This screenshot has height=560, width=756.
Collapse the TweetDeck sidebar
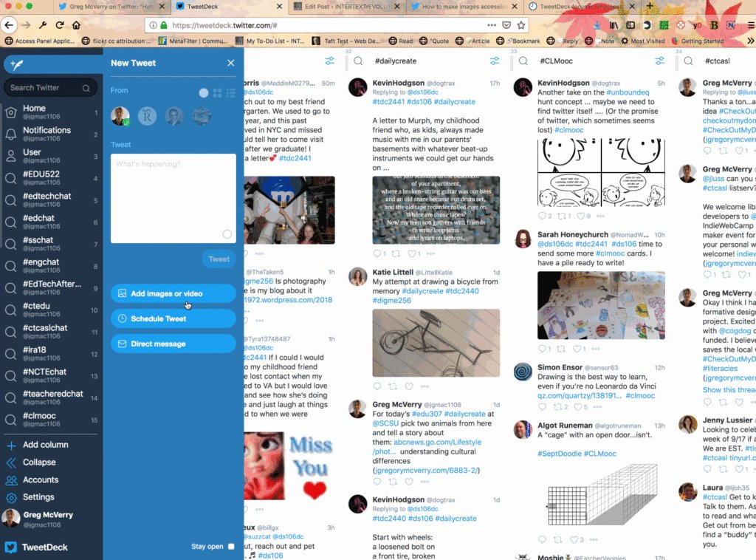[31, 462]
